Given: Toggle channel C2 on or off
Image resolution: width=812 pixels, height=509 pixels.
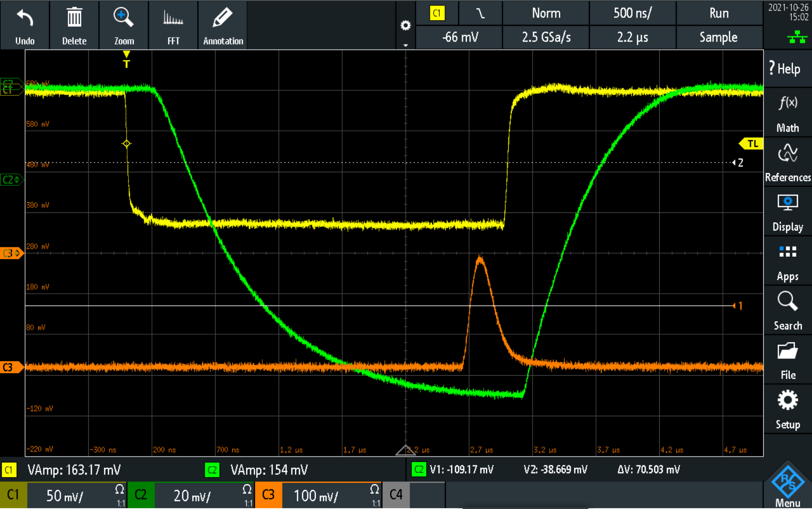Looking at the screenshot, I should (x=141, y=495).
